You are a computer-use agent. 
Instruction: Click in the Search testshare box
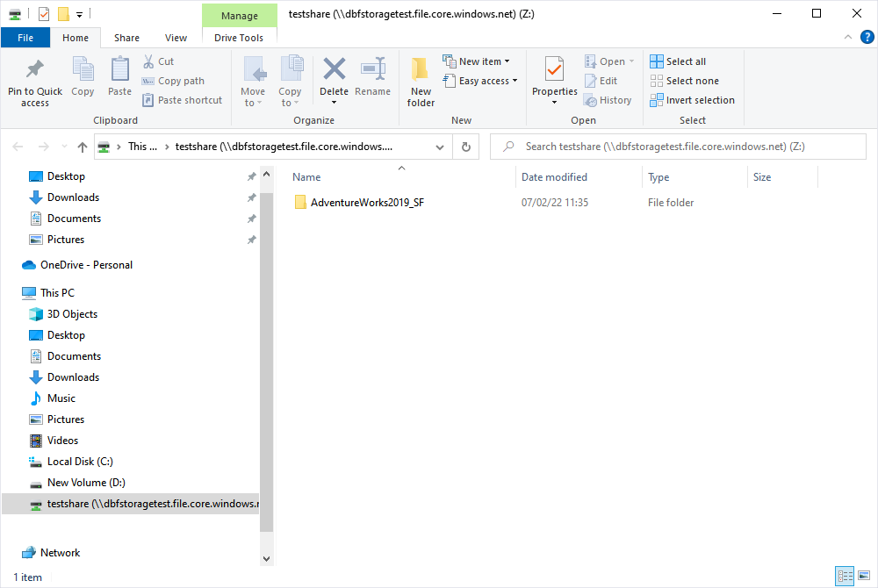(678, 147)
